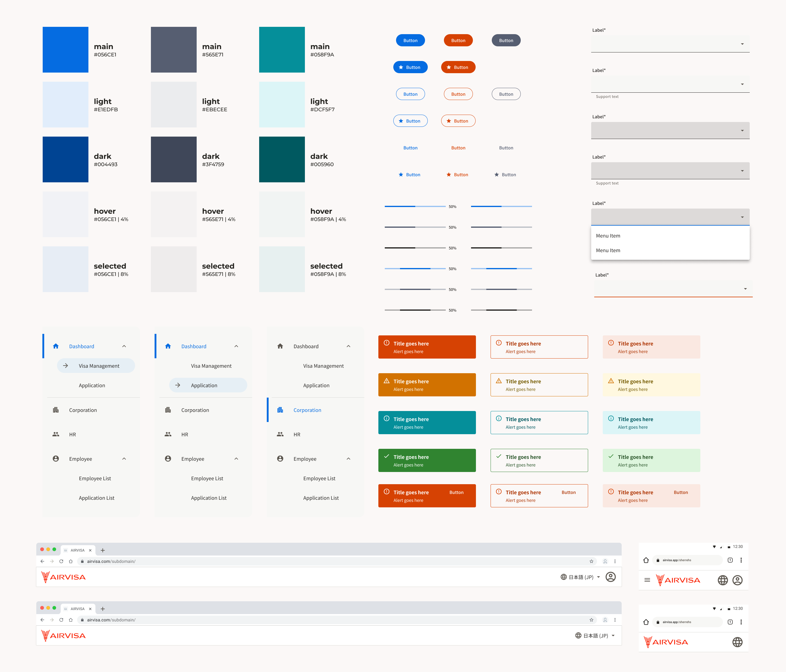Click the star icon on blue filled Button

pos(401,67)
